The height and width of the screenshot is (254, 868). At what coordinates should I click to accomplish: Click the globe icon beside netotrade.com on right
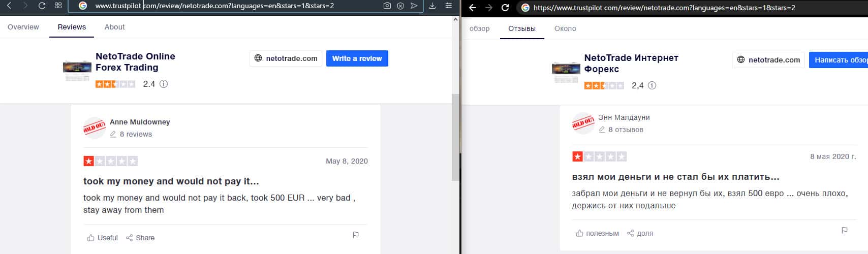click(x=741, y=60)
